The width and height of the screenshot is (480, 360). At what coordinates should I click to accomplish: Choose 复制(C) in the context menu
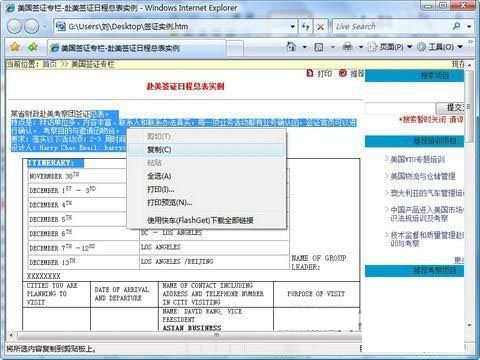[x=206, y=150]
